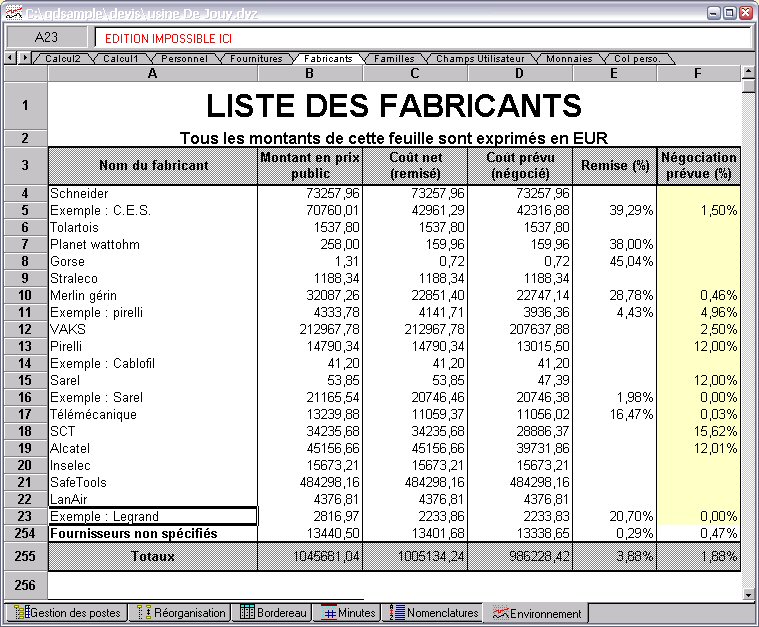Switch to the Réorganisation view
759x627 pixels.
[x=181, y=613]
